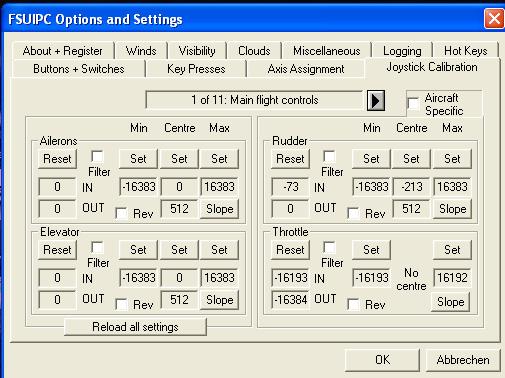This screenshot has width=505, height=378.
Task: Cancel with the Abbrechen button
Action: pyautogui.click(x=463, y=360)
